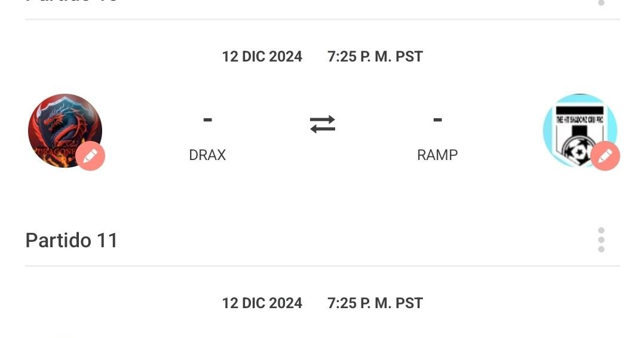Change the DRAX vs RAMP match date
Screen dimensions: 644x338
pos(262,57)
